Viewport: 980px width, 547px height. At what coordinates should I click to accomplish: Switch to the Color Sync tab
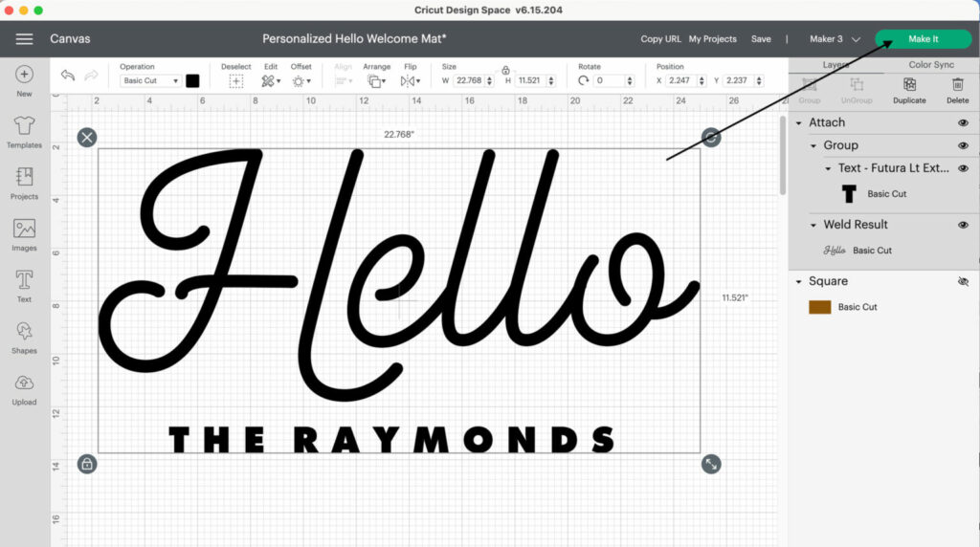tap(931, 65)
